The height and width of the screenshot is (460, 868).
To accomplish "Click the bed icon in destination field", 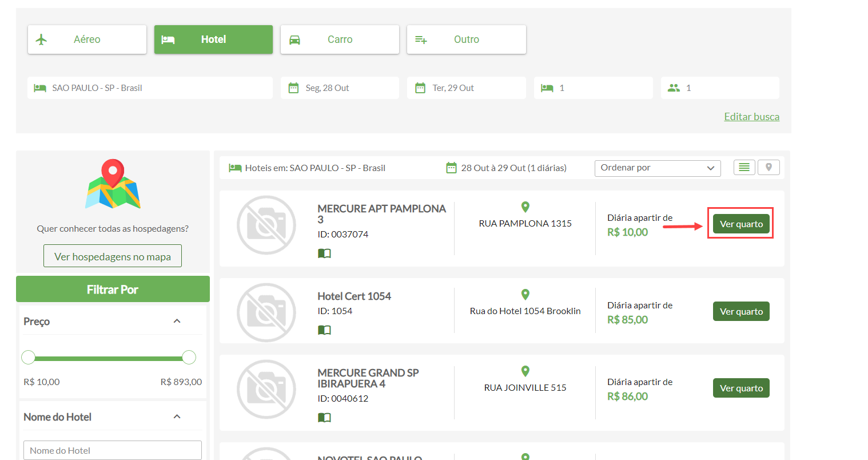I will (x=40, y=88).
